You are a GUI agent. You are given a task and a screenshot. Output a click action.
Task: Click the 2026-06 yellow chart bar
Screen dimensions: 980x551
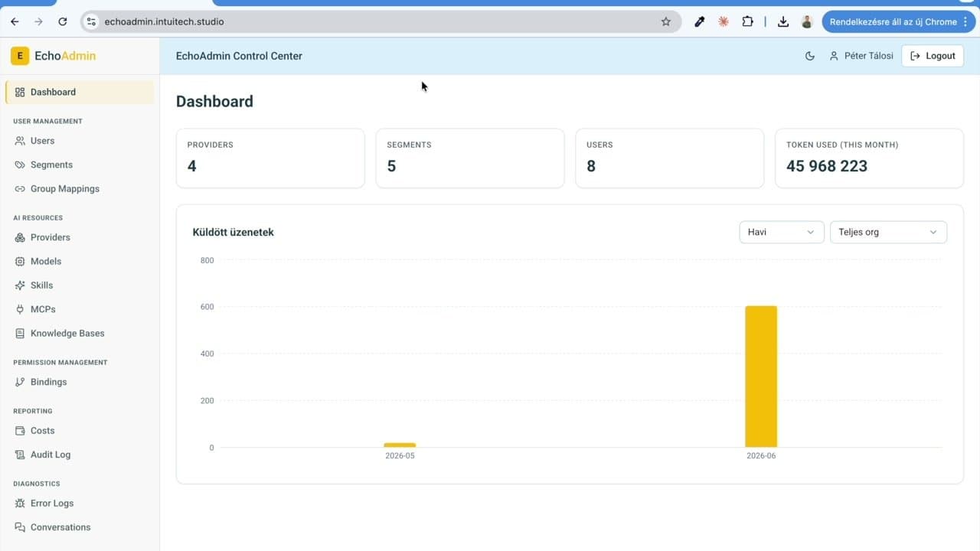(x=761, y=377)
